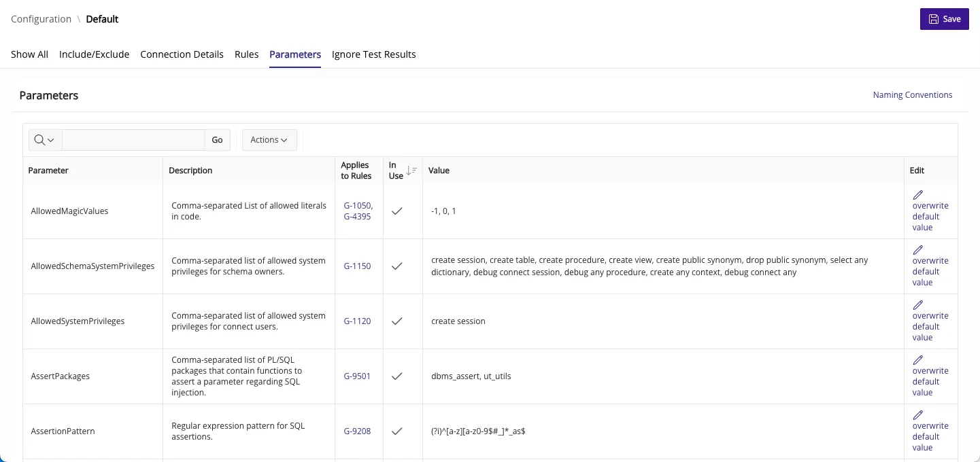This screenshot has height=462, width=980.
Task: Click the Save button with disk icon
Action: pyautogui.click(x=944, y=19)
